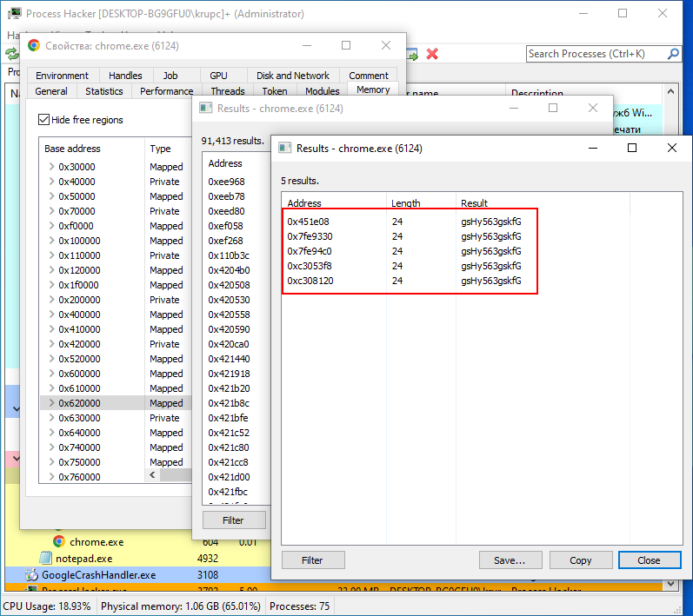Toggle the Hide free regions checkbox

tap(43, 119)
